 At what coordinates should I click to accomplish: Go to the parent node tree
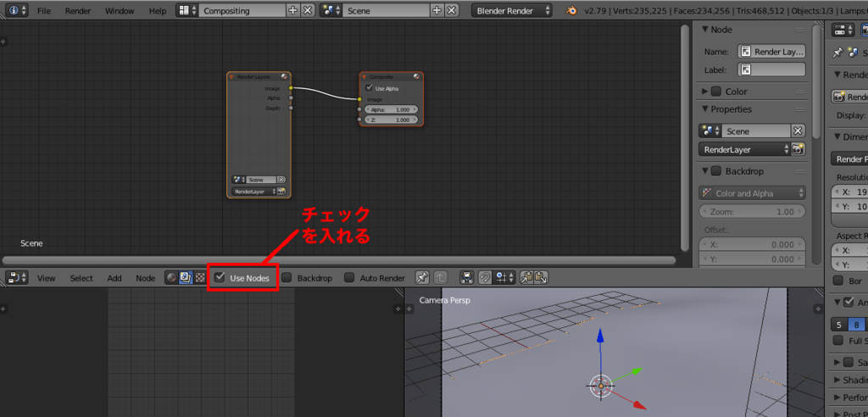pos(440,277)
